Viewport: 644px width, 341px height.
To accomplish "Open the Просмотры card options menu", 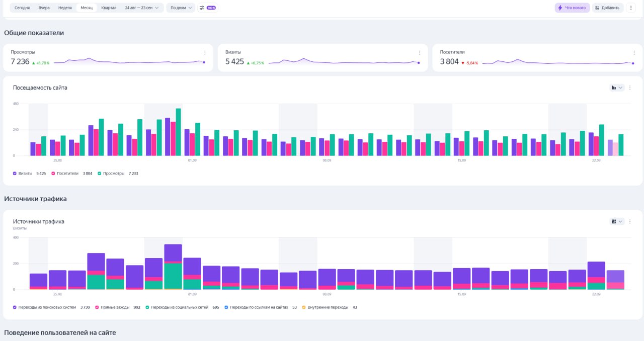I will (x=205, y=53).
